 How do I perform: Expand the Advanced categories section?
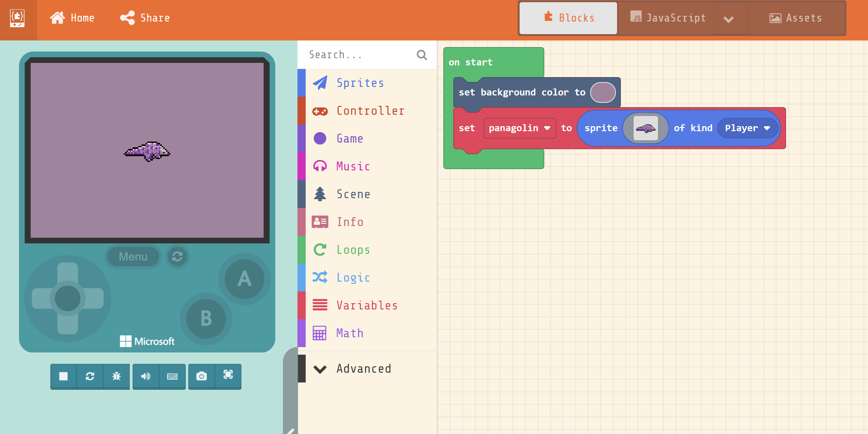pos(367,369)
